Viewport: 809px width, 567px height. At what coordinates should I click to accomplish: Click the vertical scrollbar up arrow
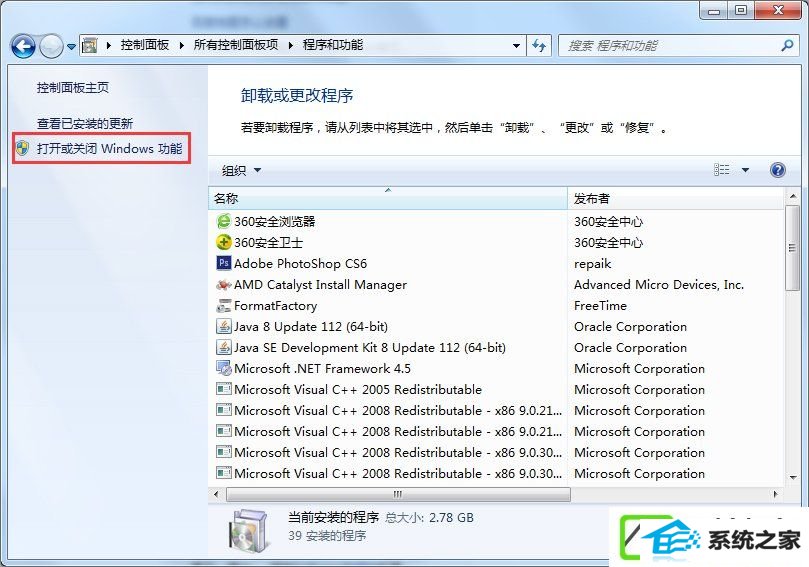[x=792, y=197]
